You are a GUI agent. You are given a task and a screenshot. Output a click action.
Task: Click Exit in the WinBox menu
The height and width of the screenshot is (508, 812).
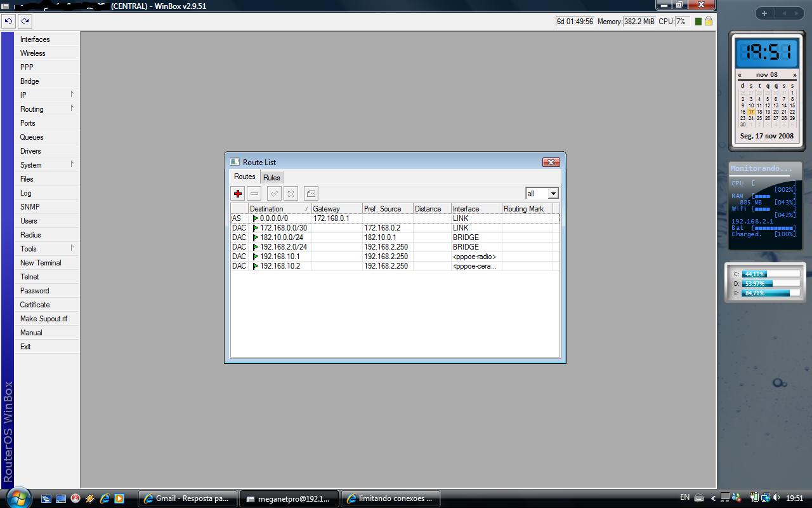47,347
